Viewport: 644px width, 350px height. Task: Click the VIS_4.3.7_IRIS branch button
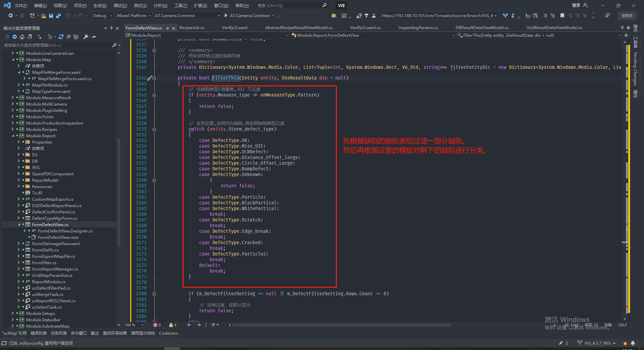pos(597,343)
